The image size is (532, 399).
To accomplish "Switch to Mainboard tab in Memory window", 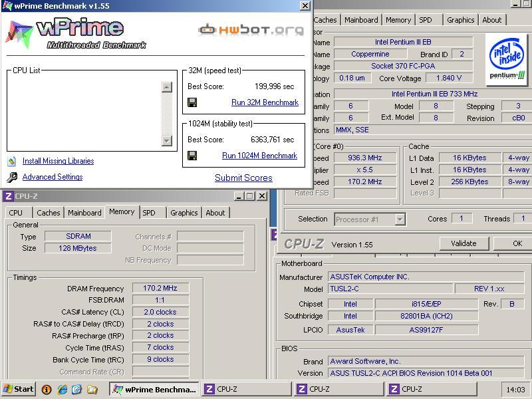I will [x=84, y=213].
